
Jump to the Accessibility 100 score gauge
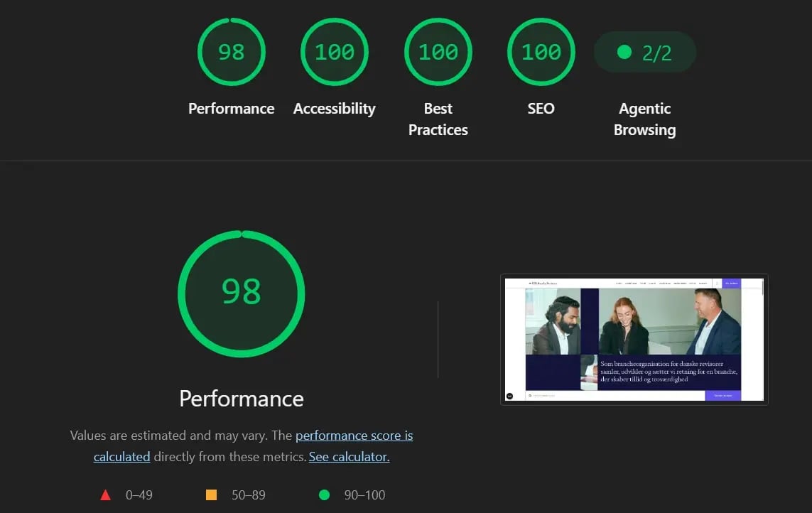[335, 52]
